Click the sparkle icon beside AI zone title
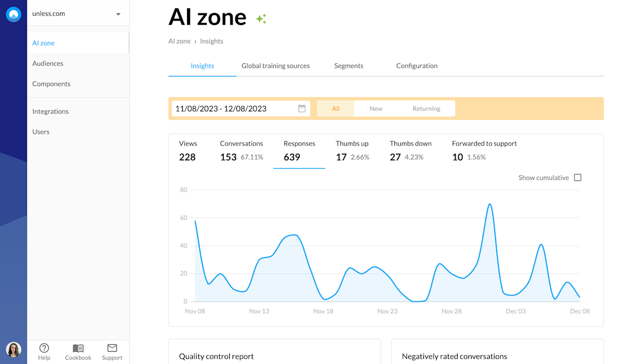 pyautogui.click(x=261, y=18)
